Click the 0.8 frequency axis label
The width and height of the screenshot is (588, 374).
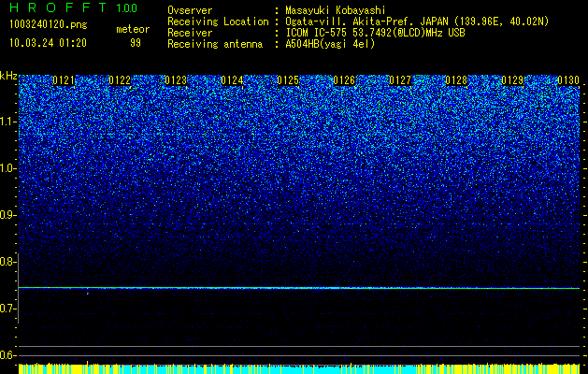(7, 262)
